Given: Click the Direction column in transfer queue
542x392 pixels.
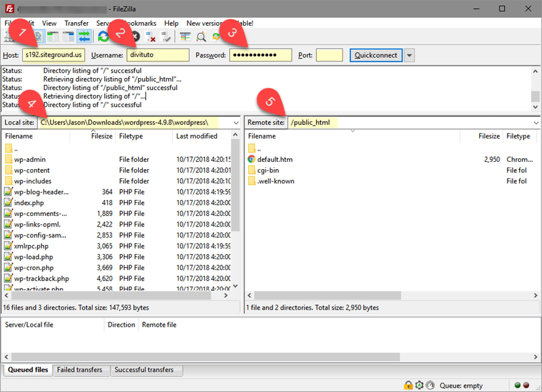Looking at the screenshot, I should (x=121, y=325).
